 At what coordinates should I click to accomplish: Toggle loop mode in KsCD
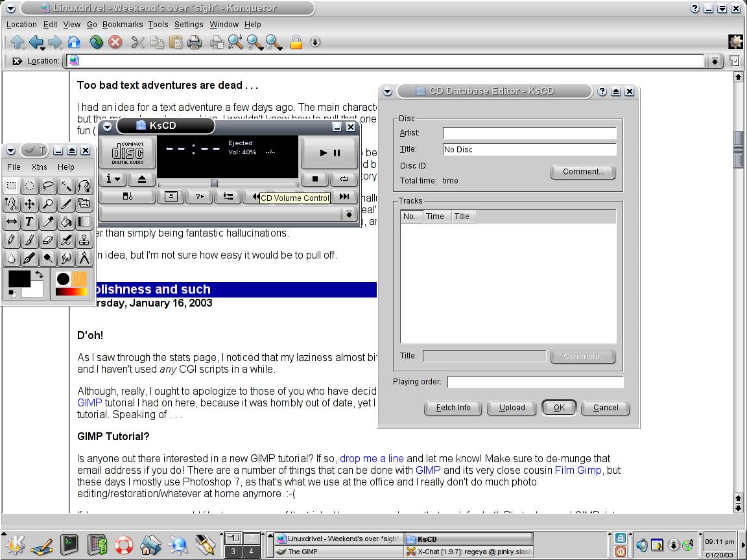click(344, 179)
